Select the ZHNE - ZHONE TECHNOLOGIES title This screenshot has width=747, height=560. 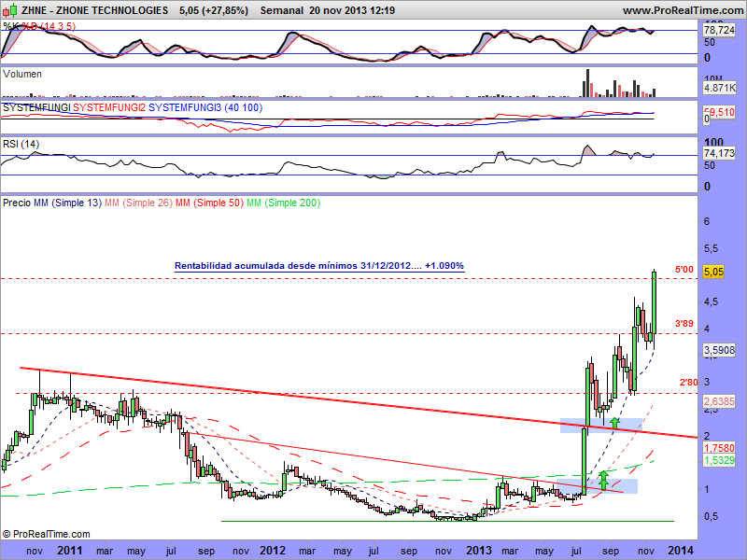coord(95,10)
